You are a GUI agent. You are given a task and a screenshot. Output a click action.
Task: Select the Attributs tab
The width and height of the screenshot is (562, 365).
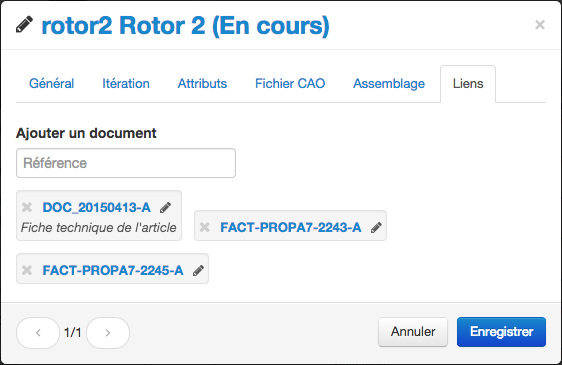pyautogui.click(x=203, y=84)
